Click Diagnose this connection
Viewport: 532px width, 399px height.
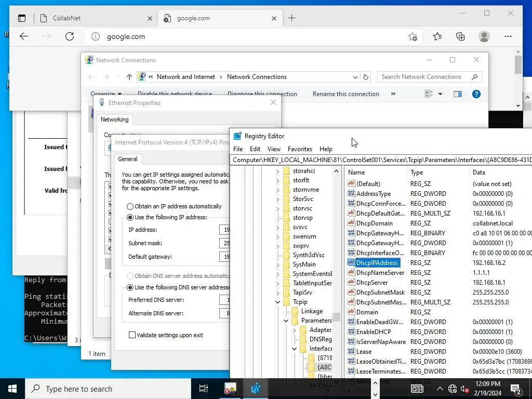tap(262, 94)
